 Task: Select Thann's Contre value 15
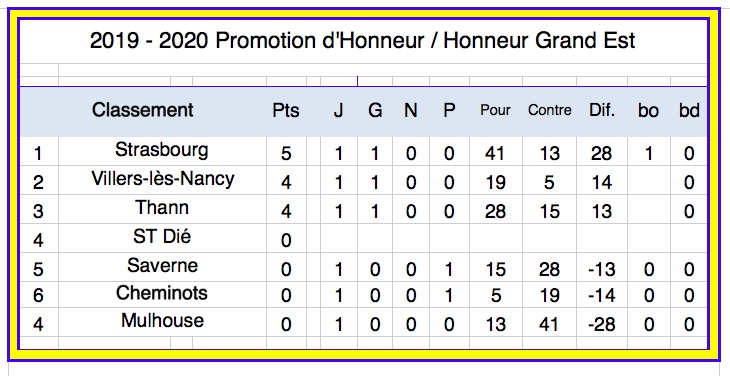549,211
